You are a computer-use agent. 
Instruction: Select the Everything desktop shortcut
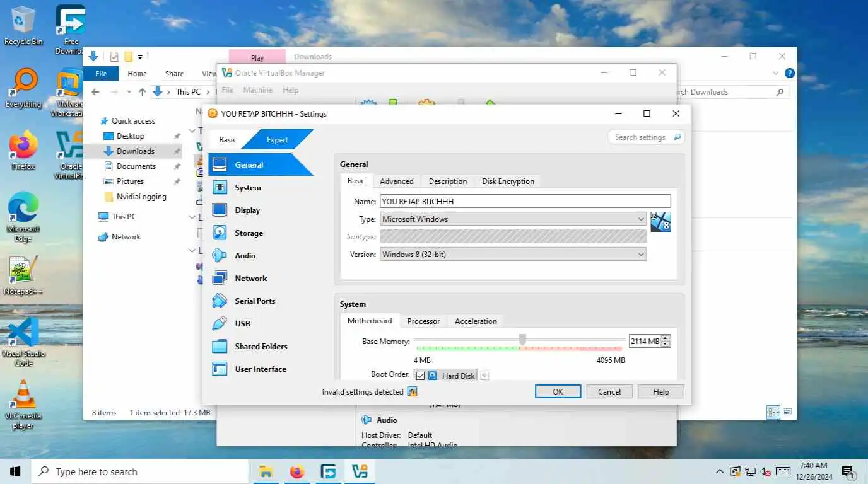coord(23,88)
